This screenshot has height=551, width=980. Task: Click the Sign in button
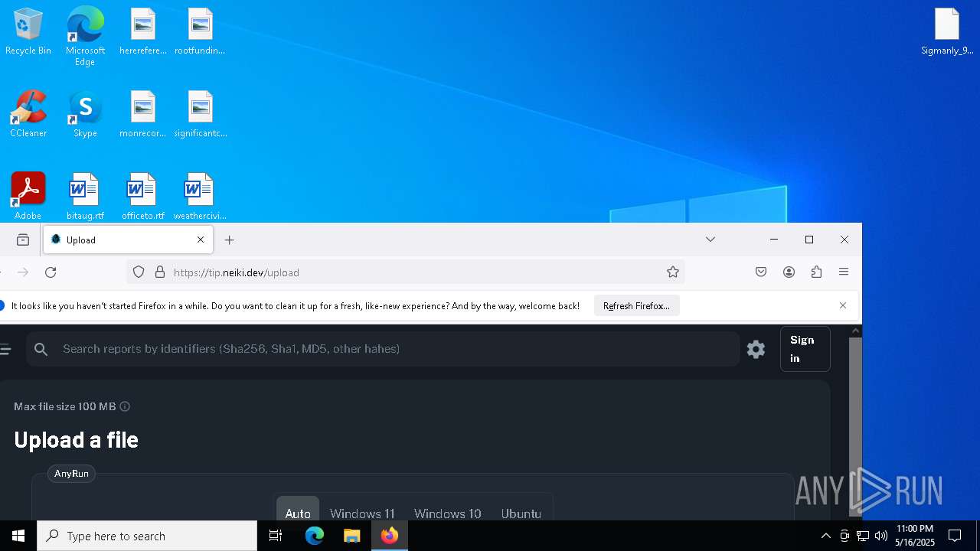point(805,349)
